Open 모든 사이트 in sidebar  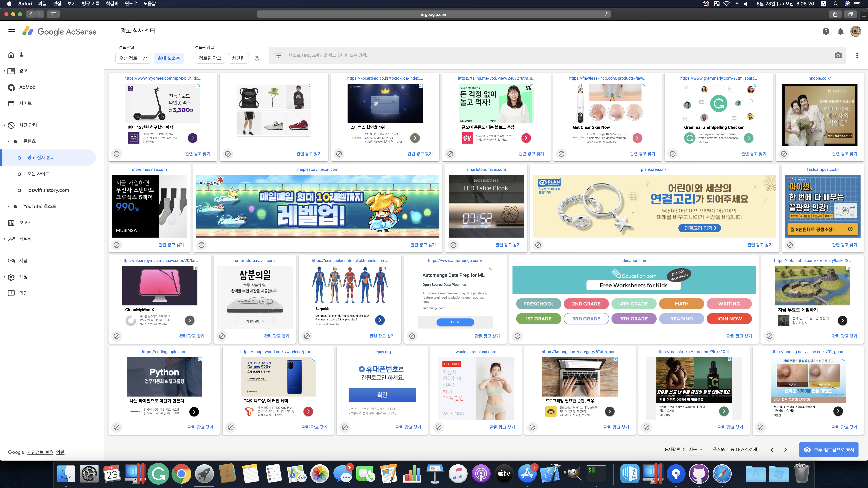click(x=38, y=174)
